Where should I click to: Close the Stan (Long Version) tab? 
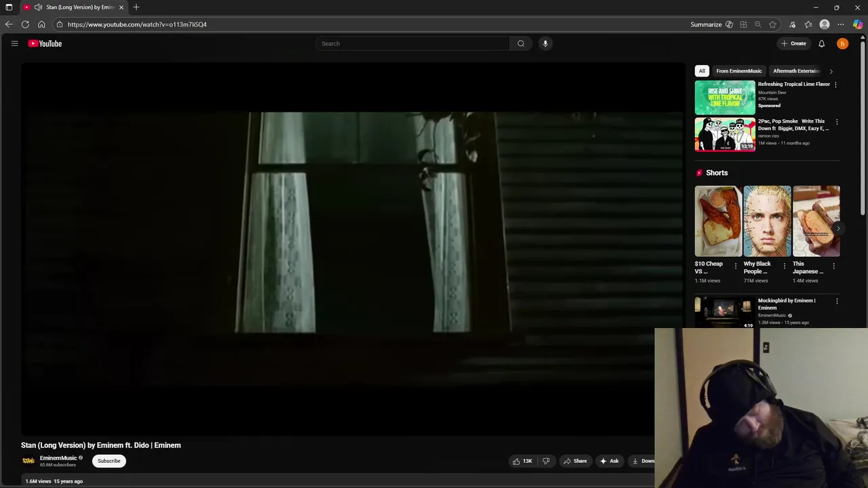point(121,7)
